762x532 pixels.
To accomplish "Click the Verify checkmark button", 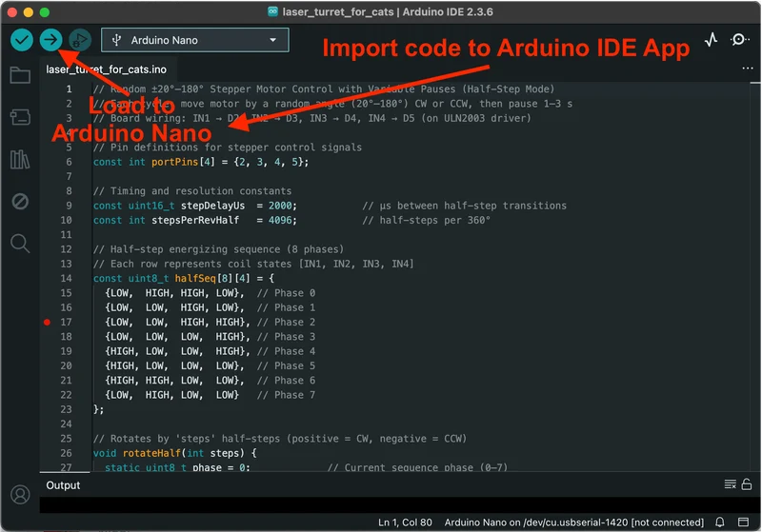I will click(x=22, y=40).
